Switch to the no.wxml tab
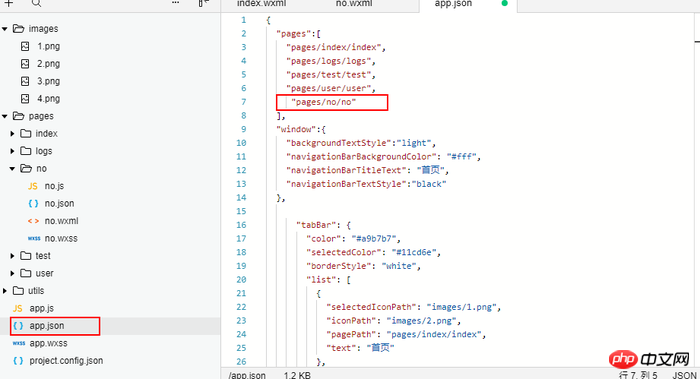 click(354, 4)
